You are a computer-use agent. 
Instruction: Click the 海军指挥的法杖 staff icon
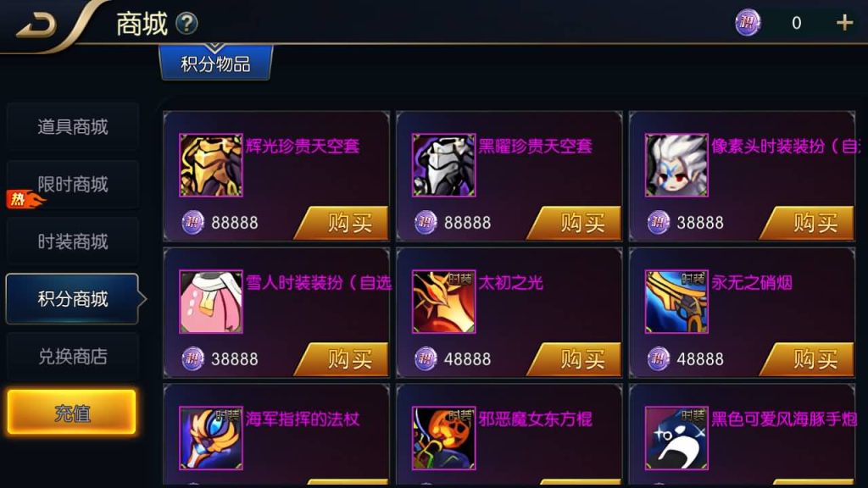pyautogui.click(x=211, y=438)
